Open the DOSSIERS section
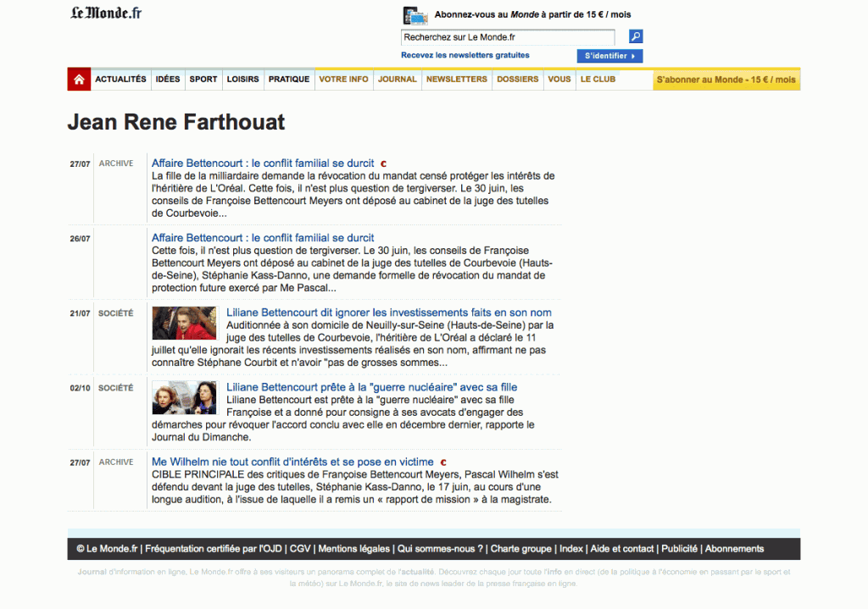The width and height of the screenshot is (868, 609). click(x=518, y=79)
